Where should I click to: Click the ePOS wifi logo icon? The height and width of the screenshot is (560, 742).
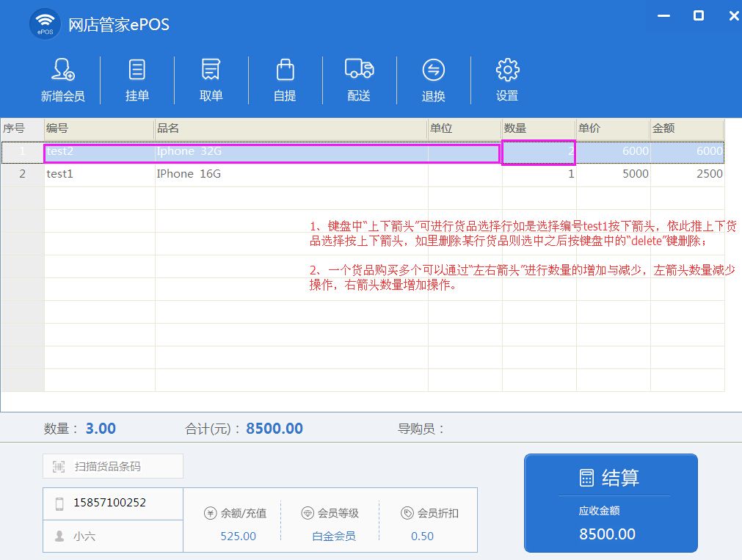point(45,24)
